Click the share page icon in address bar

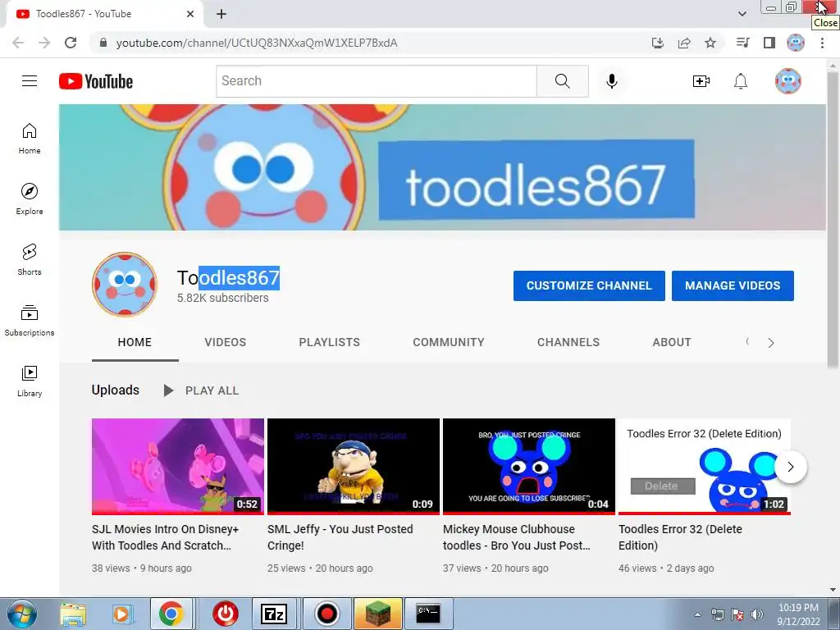(684, 43)
